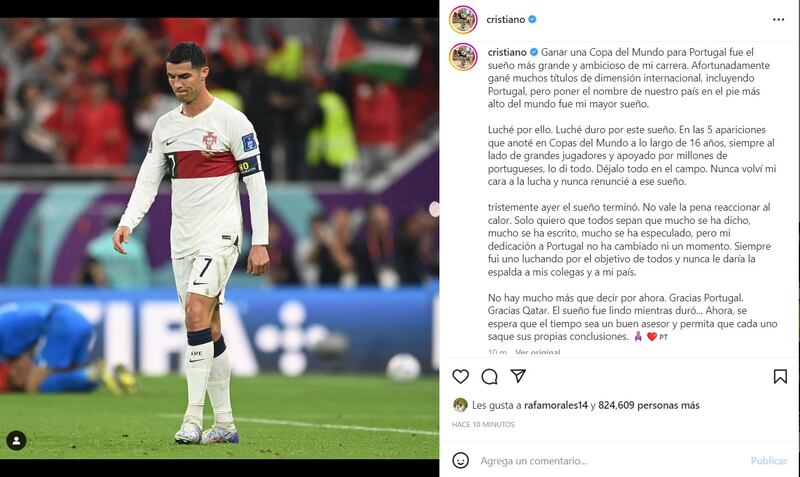Click the cristiano username in caption
The width and height of the screenshot is (800, 477).
507,52
